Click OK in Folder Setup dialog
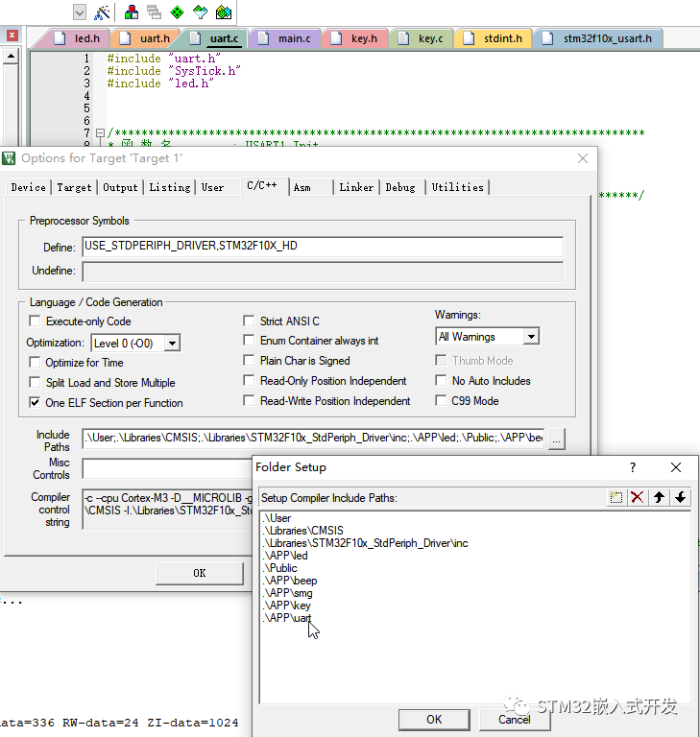Viewport: 700px width, 737px height. point(434,720)
